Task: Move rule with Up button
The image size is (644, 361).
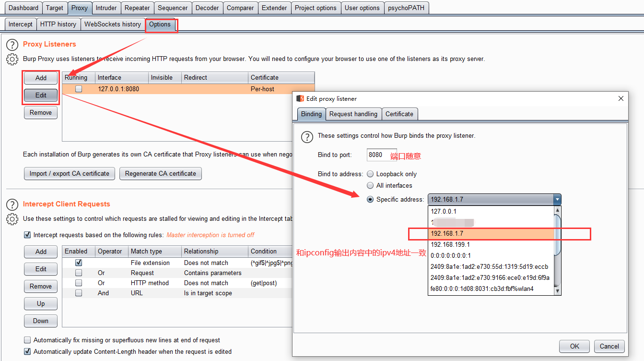Action: click(x=41, y=303)
